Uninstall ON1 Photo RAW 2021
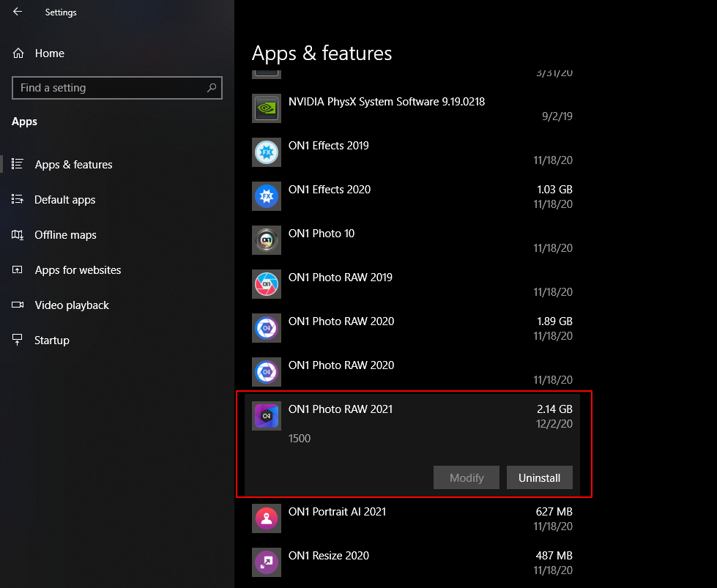 539,478
